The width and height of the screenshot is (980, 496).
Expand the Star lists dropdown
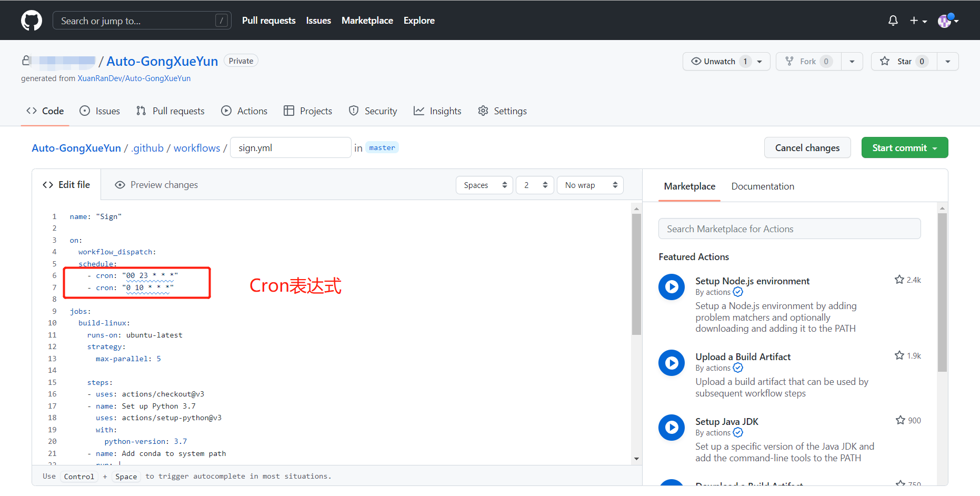(948, 62)
